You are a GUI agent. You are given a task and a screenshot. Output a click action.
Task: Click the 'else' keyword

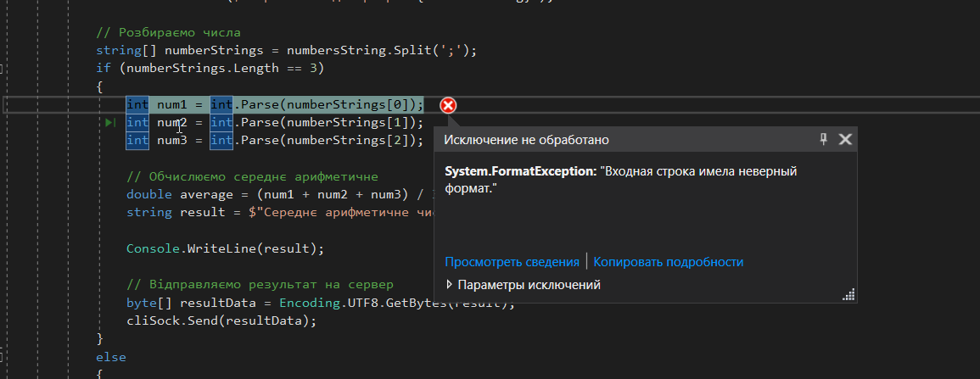(x=110, y=357)
